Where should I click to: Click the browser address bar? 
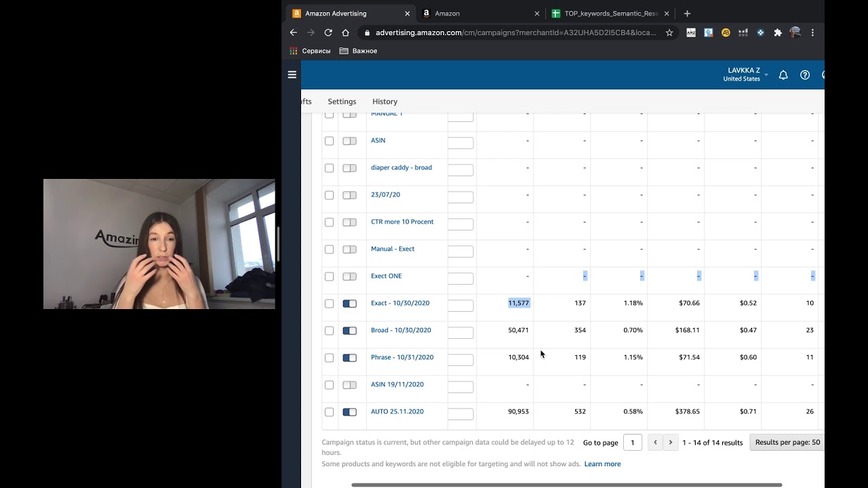[x=515, y=33]
